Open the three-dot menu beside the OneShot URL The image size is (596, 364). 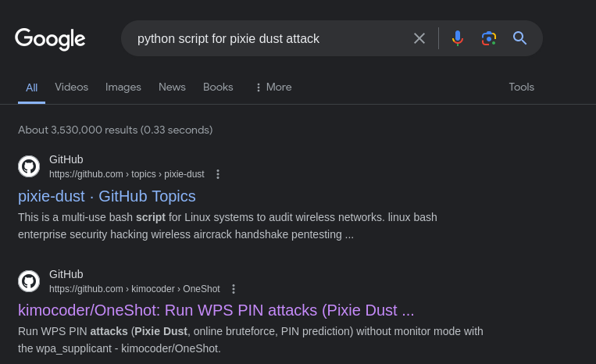[x=234, y=289]
